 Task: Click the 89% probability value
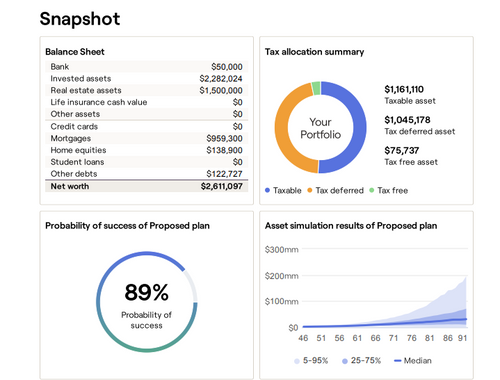click(147, 292)
